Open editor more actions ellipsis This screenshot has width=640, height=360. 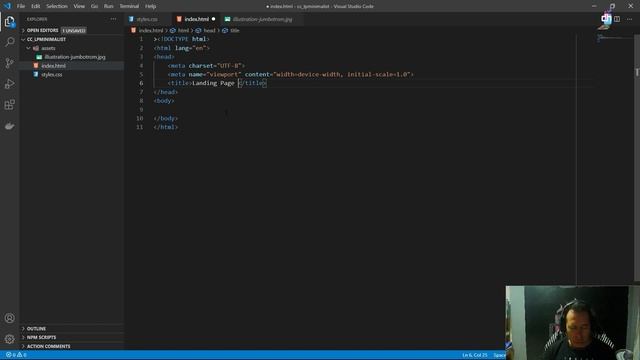[x=629, y=19]
